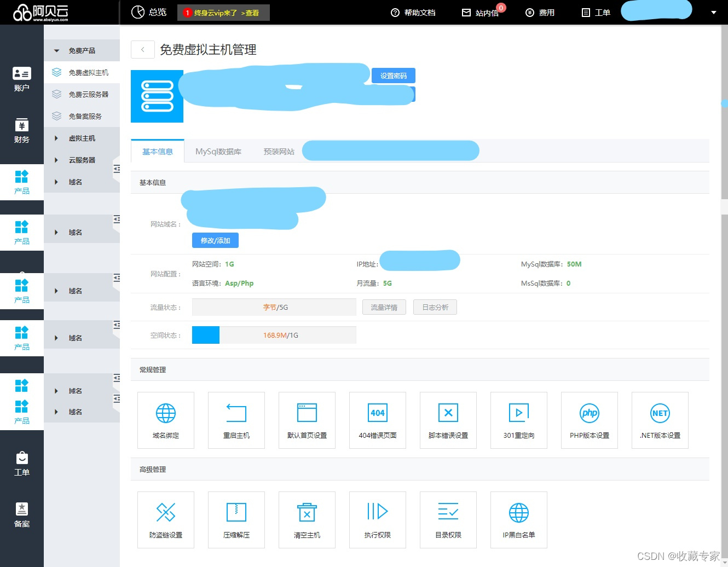Open 费用 fees in top bar
The height and width of the screenshot is (567, 728).
[x=540, y=13]
